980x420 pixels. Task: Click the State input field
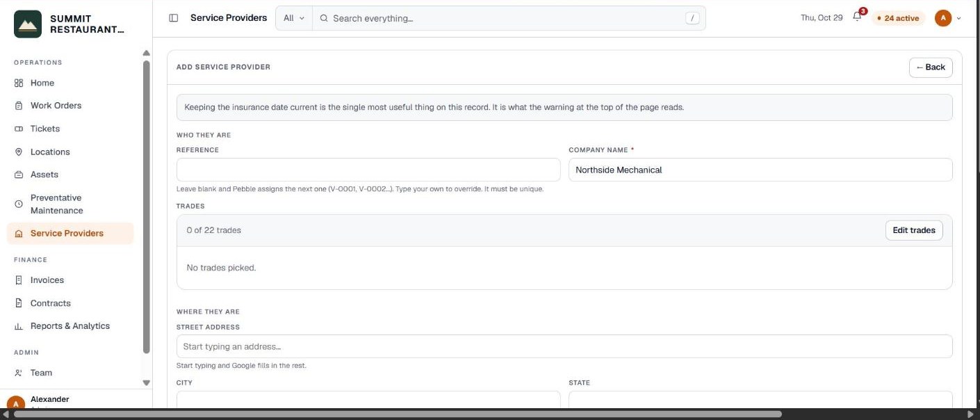click(760, 399)
